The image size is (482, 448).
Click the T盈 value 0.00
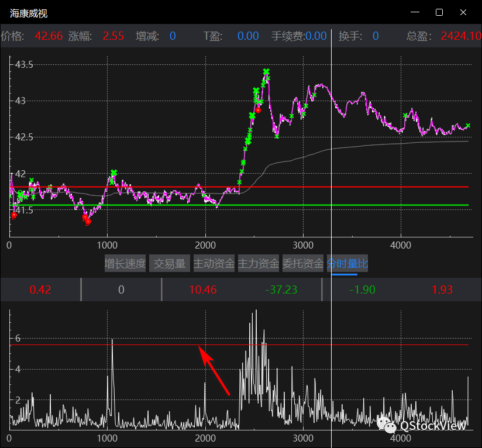[248, 36]
